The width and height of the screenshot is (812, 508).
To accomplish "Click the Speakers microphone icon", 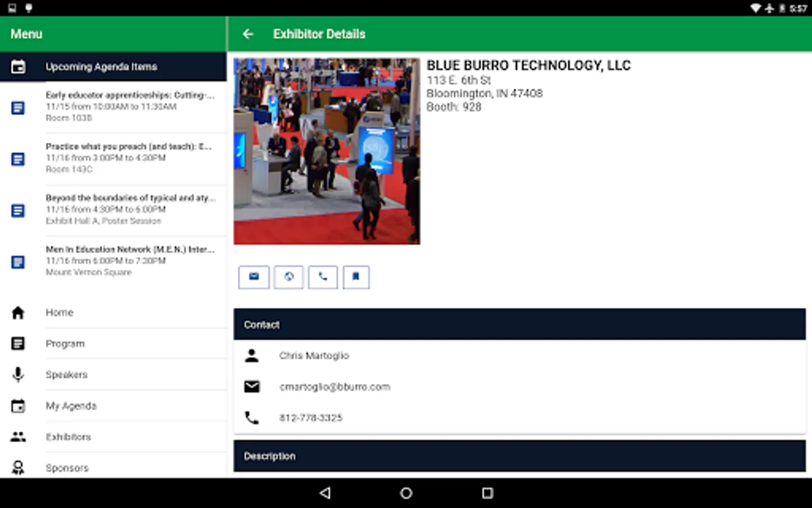I will point(18,375).
